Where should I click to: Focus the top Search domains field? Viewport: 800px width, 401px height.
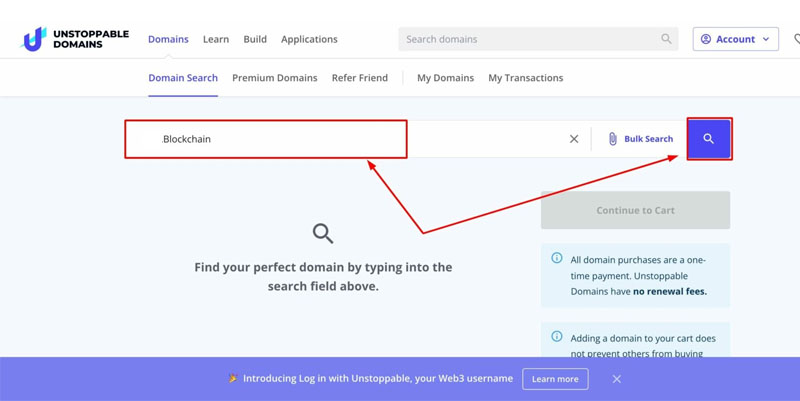pos(538,39)
